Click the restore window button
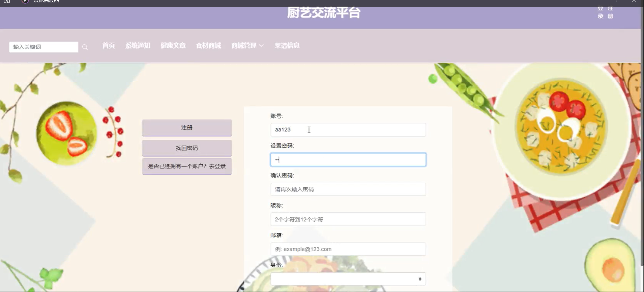Screen dimensions: 644x292 click(615, 1)
